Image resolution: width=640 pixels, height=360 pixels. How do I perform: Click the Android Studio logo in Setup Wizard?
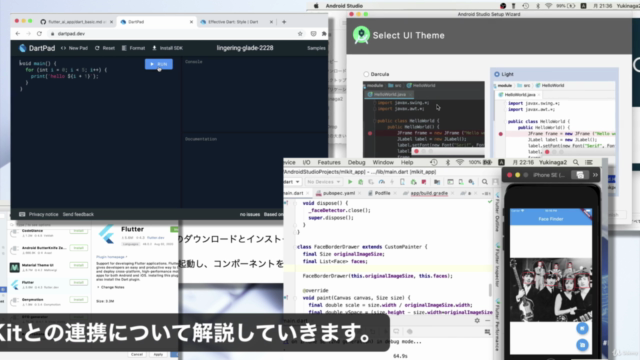(361, 35)
